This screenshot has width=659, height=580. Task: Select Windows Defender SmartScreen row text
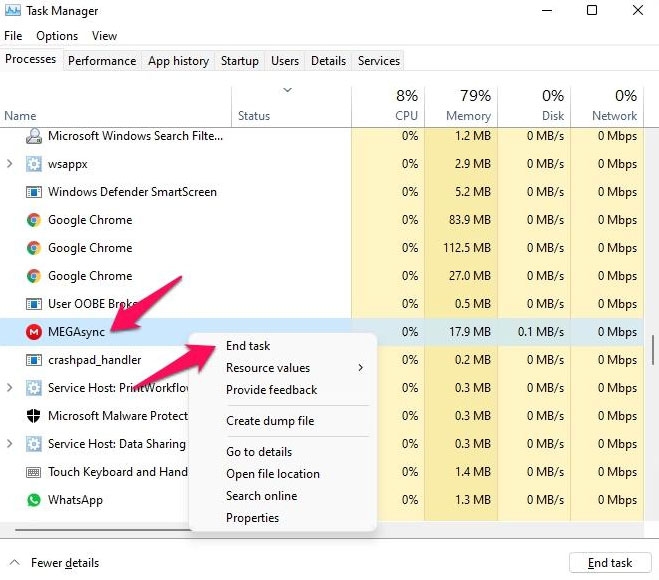pos(132,192)
